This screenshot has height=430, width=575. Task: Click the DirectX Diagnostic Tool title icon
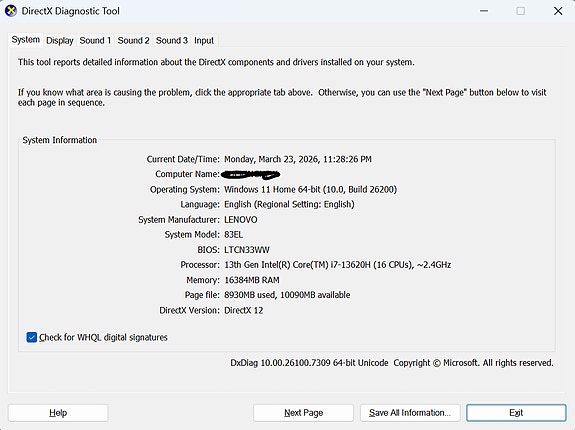11,11
